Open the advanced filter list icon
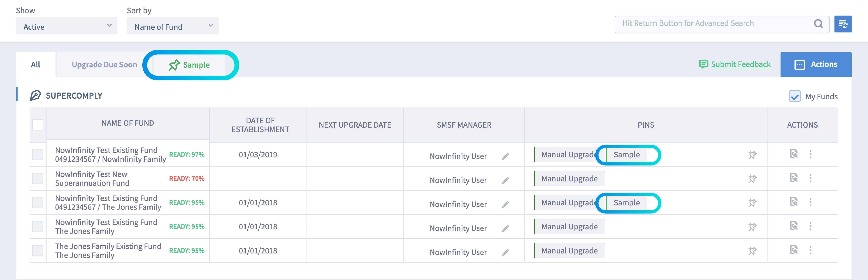Image resolution: width=868 pixels, height=280 pixels. coord(843,24)
